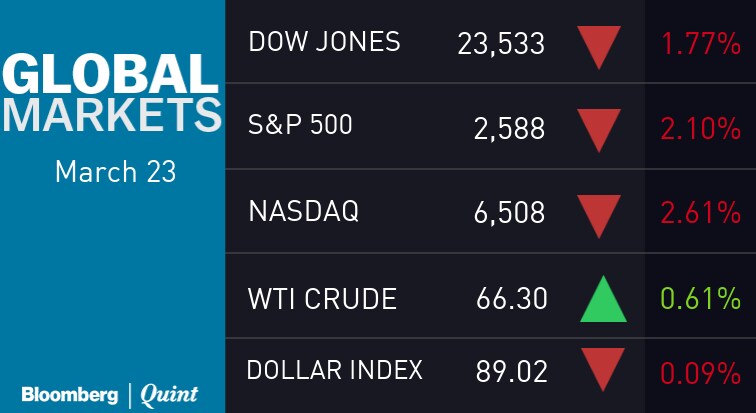The image size is (756, 413).
Task: Click the Dow Jones value 23,533
Action: coord(501,44)
